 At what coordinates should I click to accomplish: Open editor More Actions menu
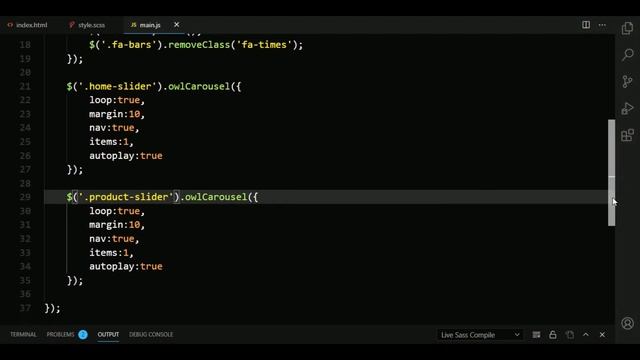(602, 25)
